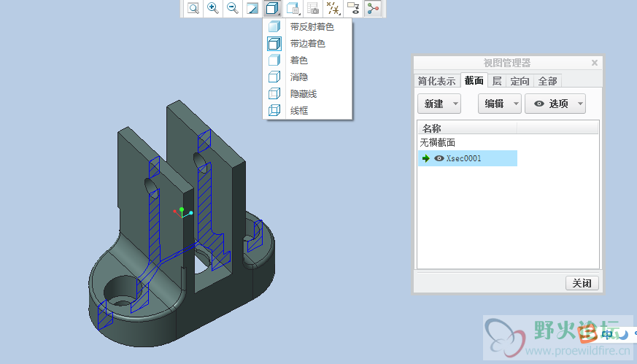The image size is (637, 364).
Task: Open the 选项 dropdown button
Action: click(555, 104)
